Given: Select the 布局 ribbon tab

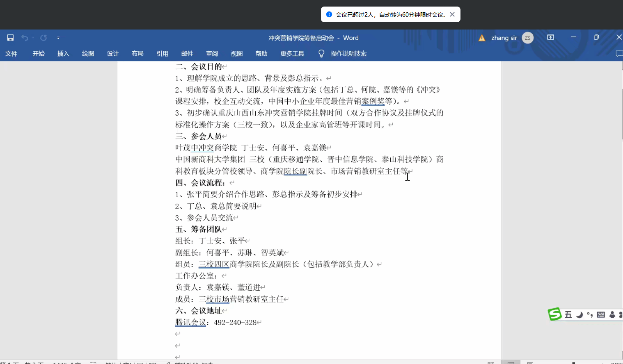Looking at the screenshot, I should point(137,54).
